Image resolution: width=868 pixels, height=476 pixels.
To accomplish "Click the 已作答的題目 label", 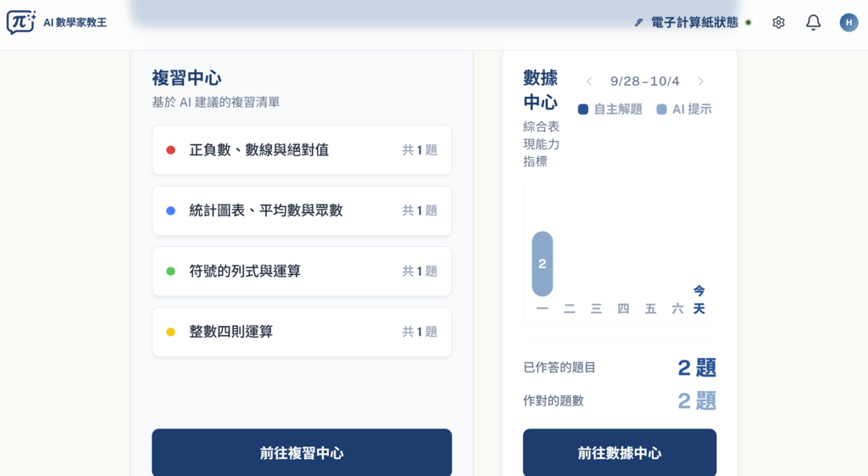I will [x=559, y=367].
